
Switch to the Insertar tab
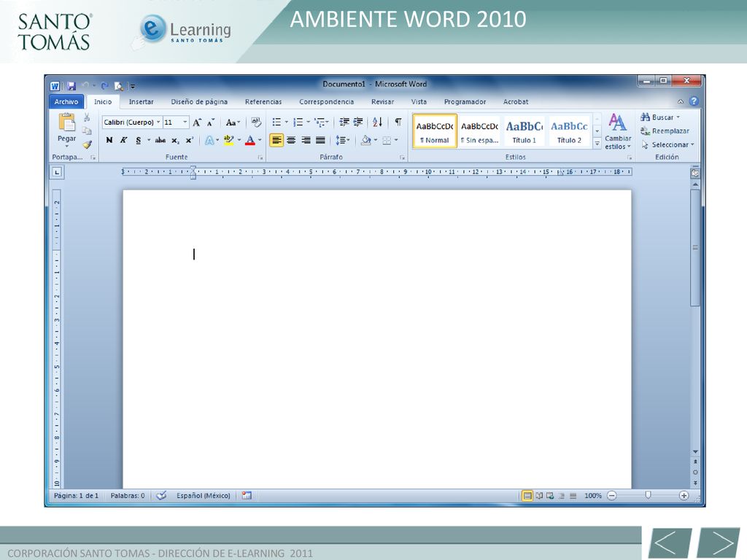click(141, 101)
